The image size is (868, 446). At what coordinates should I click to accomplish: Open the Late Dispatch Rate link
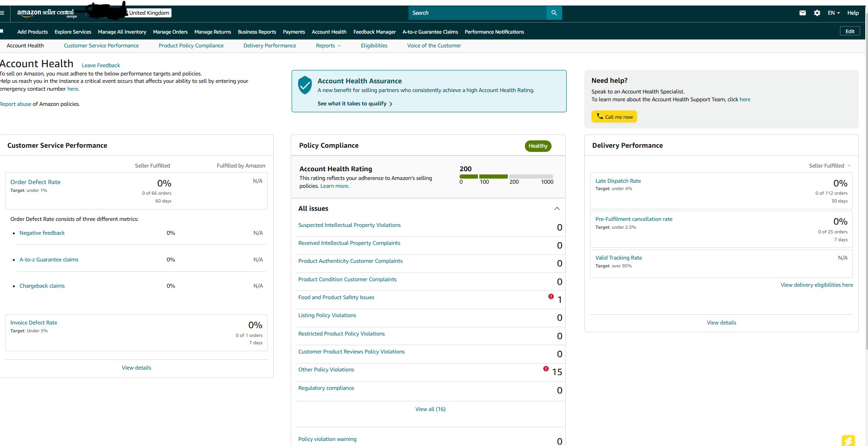pos(618,181)
